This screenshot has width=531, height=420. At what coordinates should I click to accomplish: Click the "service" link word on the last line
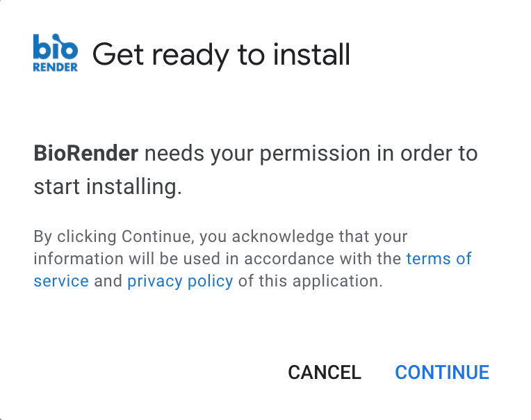coord(61,281)
